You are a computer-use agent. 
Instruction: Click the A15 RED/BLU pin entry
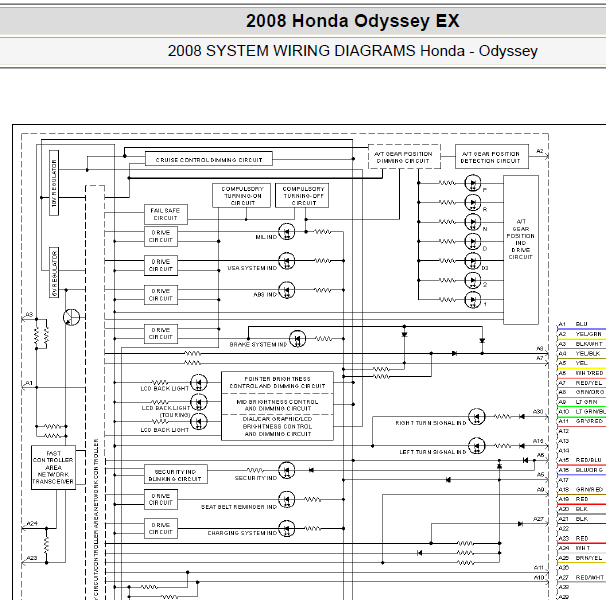pos(582,460)
